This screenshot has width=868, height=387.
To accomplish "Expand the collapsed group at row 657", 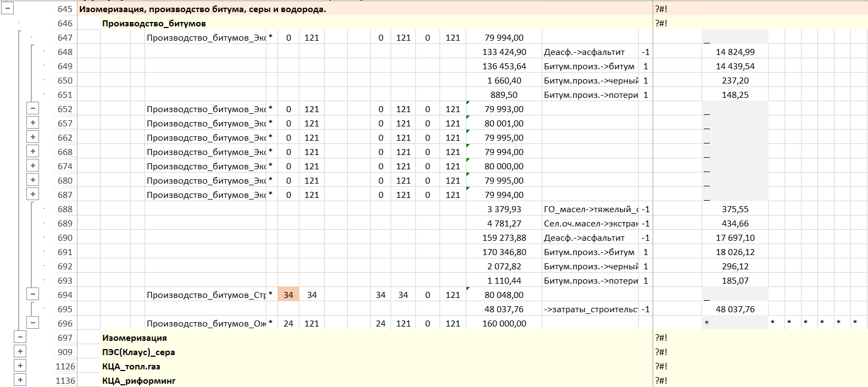I will point(33,123).
